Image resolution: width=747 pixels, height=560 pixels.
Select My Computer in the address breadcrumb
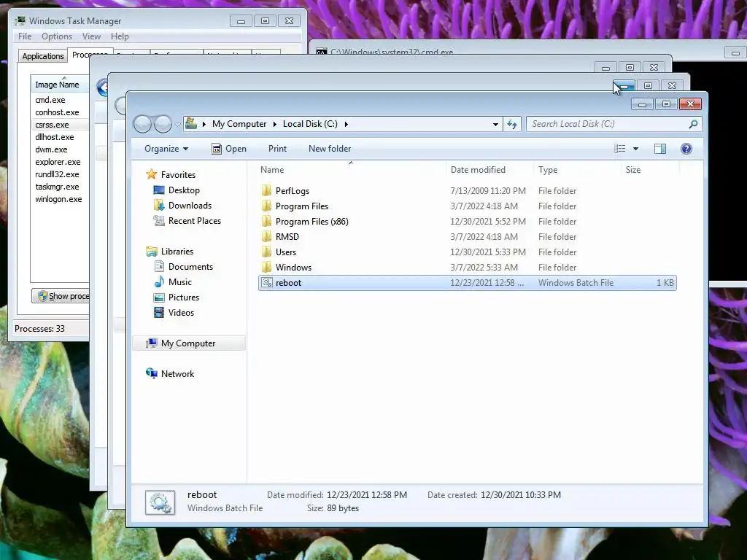[239, 124]
